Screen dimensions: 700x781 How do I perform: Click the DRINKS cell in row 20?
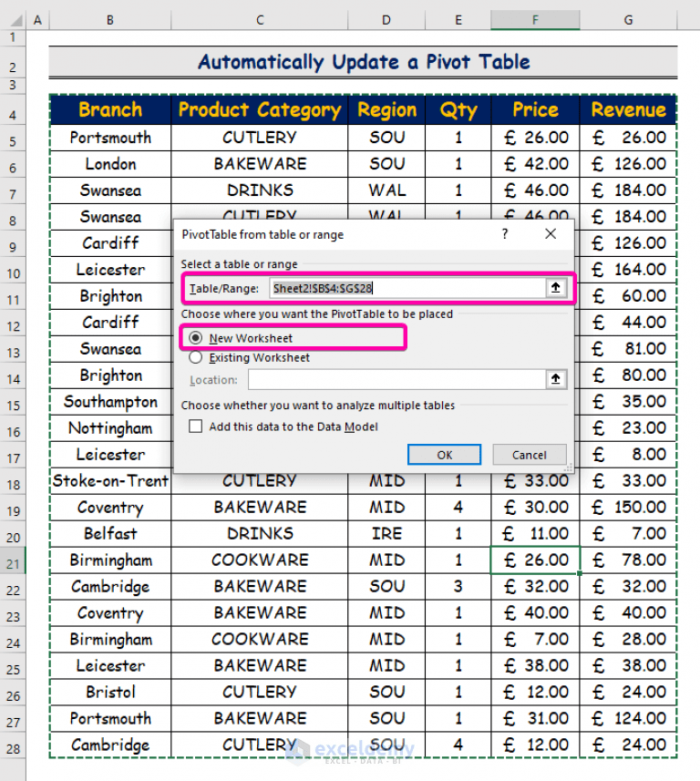(260, 533)
